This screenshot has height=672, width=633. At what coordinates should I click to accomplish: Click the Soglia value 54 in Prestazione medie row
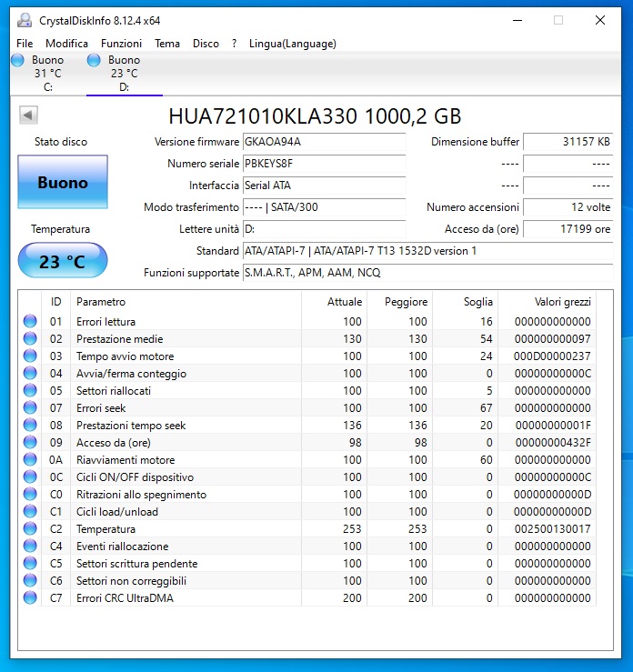pos(486,339)
